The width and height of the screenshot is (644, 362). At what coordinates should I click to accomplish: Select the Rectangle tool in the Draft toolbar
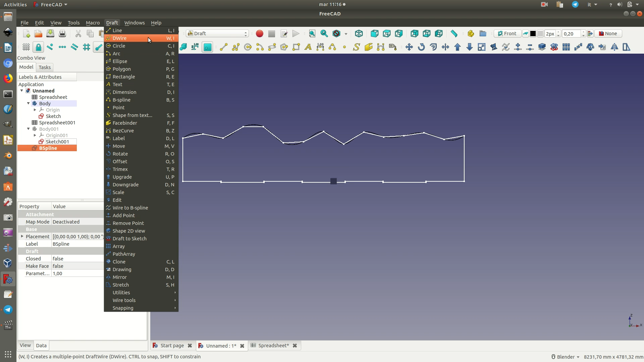(x=296, y=47)
